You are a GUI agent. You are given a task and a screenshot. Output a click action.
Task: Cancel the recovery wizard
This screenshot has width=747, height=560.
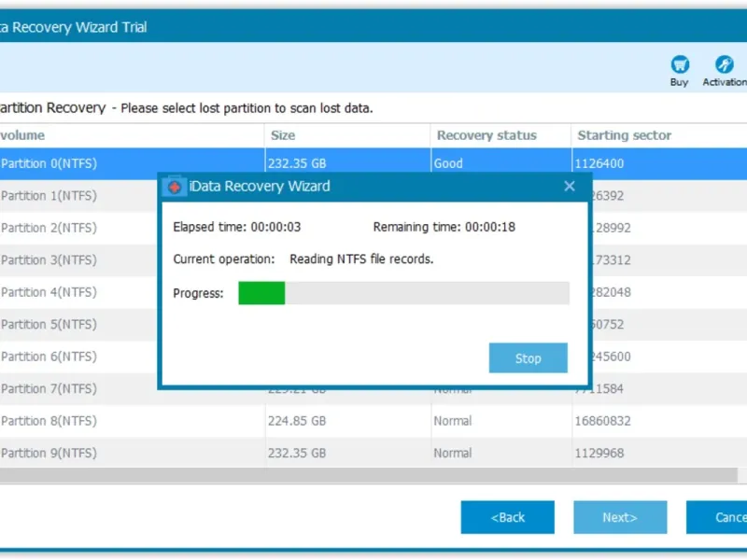click(716, 517)
